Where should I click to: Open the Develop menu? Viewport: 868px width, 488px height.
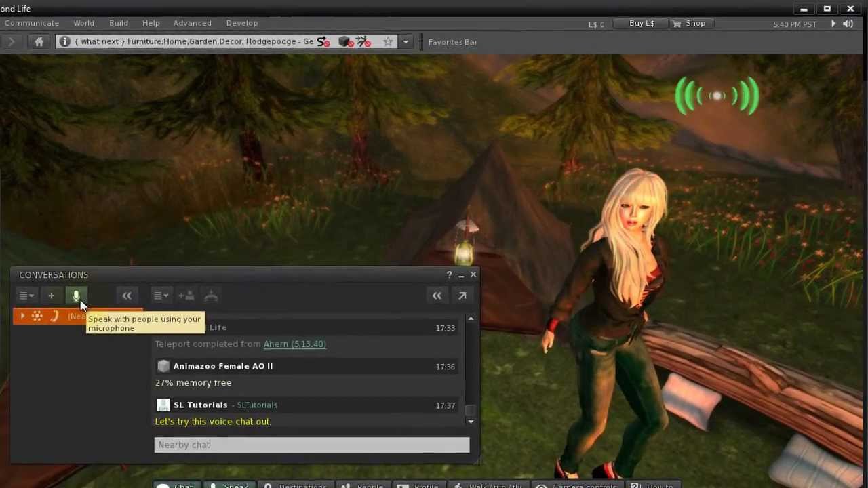[242, 23]
